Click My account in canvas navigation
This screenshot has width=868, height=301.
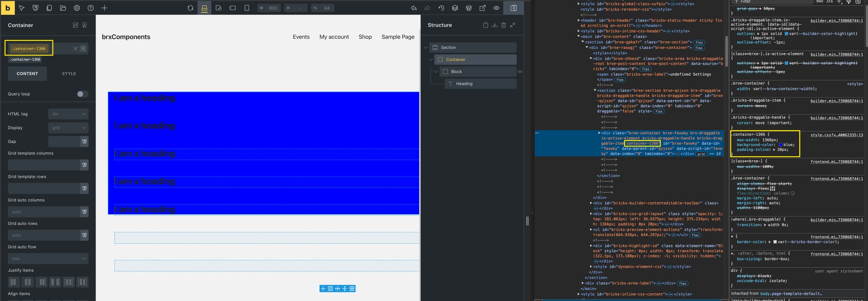(334, 37)
